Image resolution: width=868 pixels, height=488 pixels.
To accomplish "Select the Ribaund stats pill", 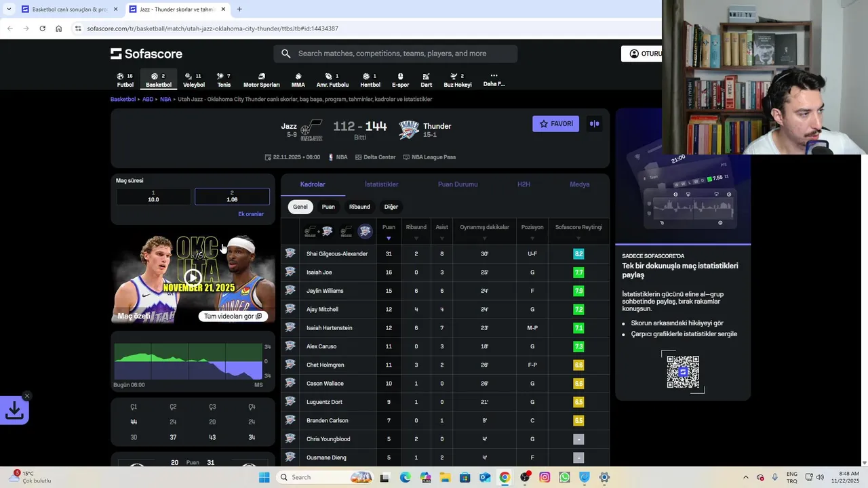I will tap(359, 207).
